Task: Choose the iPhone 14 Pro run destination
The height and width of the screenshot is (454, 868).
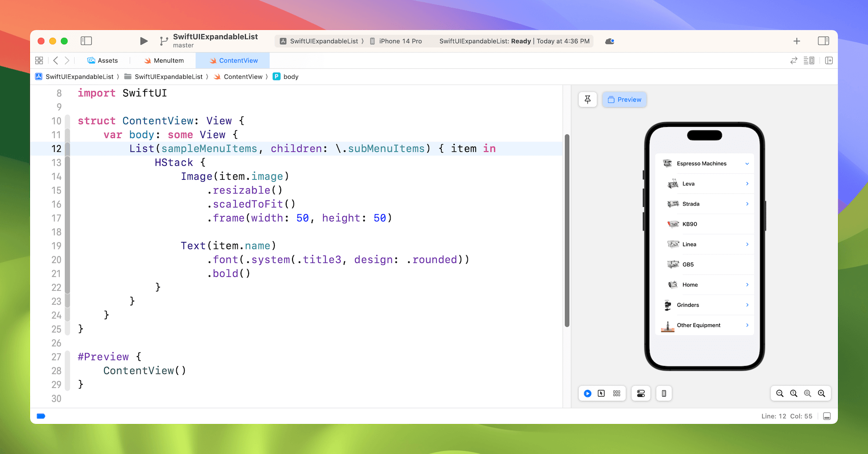Action: [396, 41]
